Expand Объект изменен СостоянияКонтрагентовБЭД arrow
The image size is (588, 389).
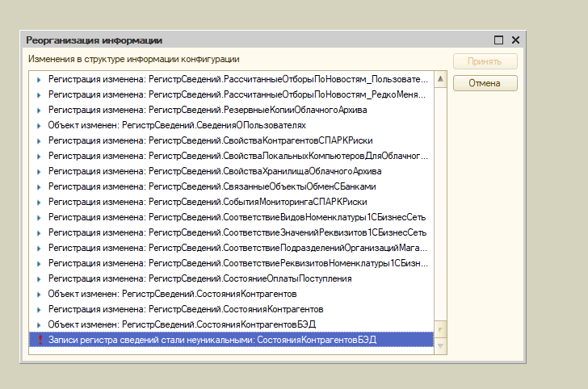pyautogui.click(x=39, y=324)
